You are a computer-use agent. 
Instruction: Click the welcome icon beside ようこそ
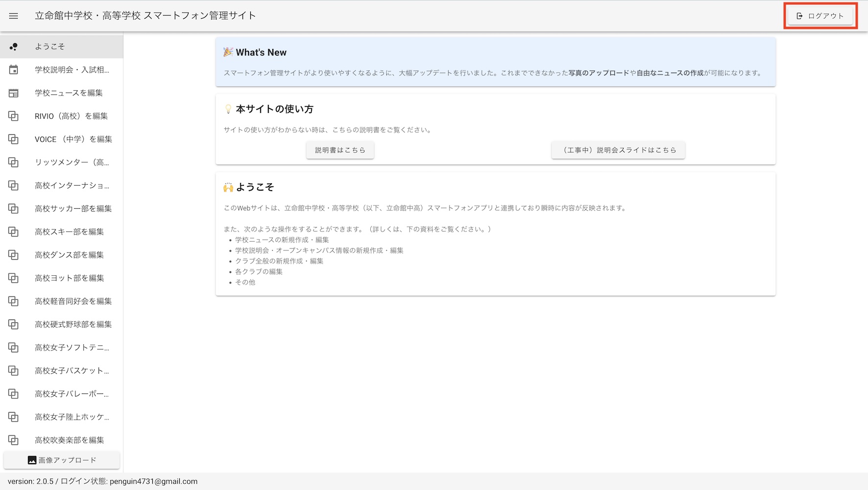pyautogui.click(x=13, y=46)
